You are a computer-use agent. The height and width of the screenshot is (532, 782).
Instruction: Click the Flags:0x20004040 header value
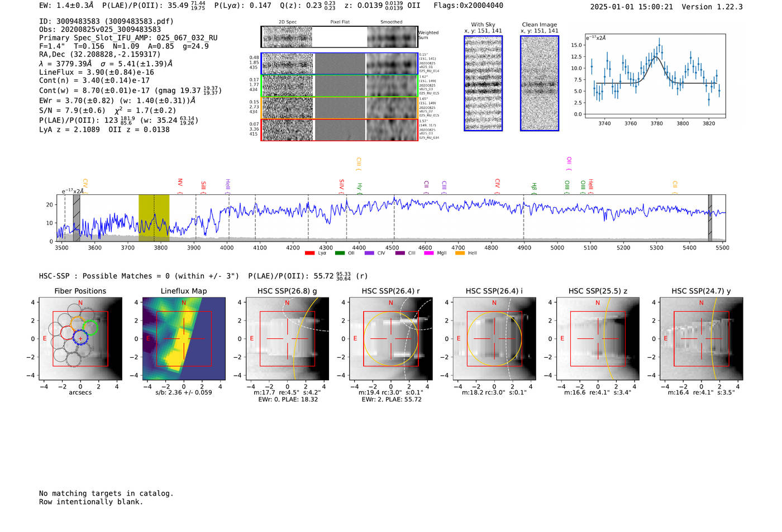468,6
